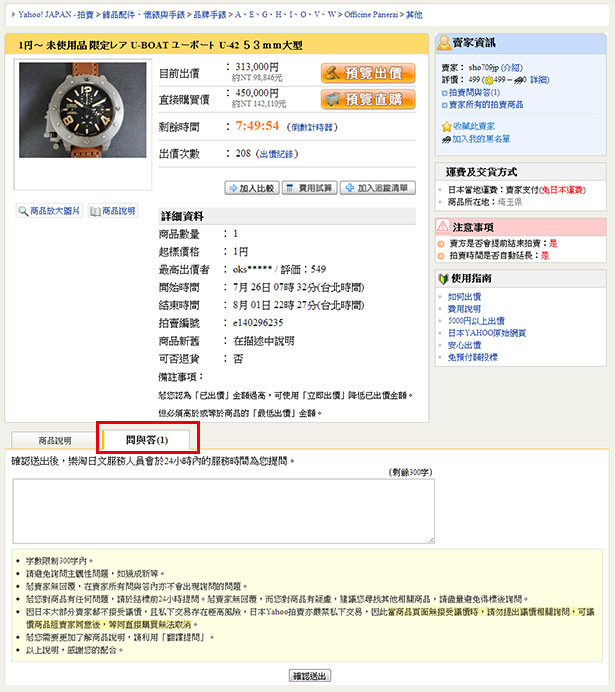Click the 品牌手錶 breadcrumb link

[210, 15]
